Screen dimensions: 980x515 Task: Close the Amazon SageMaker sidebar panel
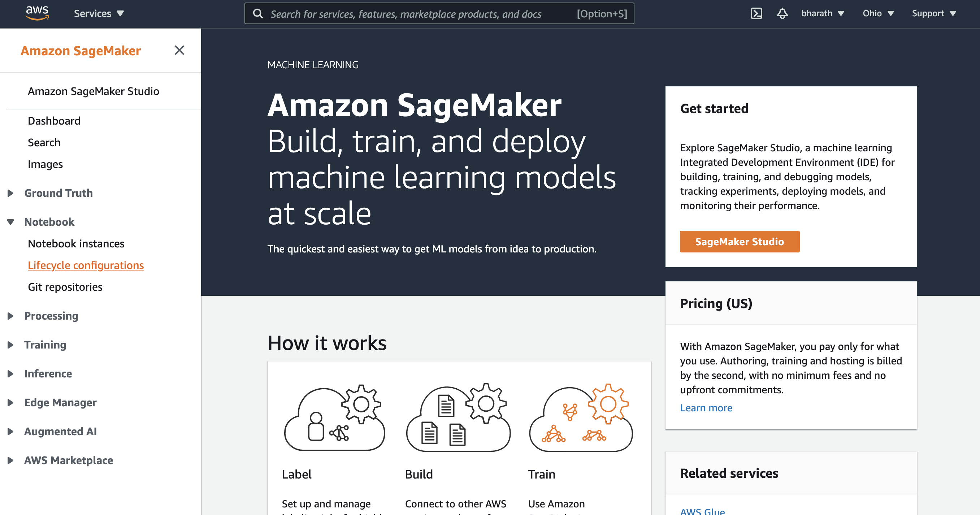coord(179,50)
